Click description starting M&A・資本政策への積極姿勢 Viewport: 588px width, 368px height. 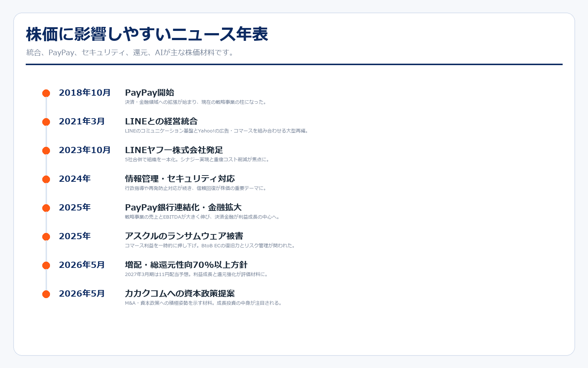tap(203, 303)
